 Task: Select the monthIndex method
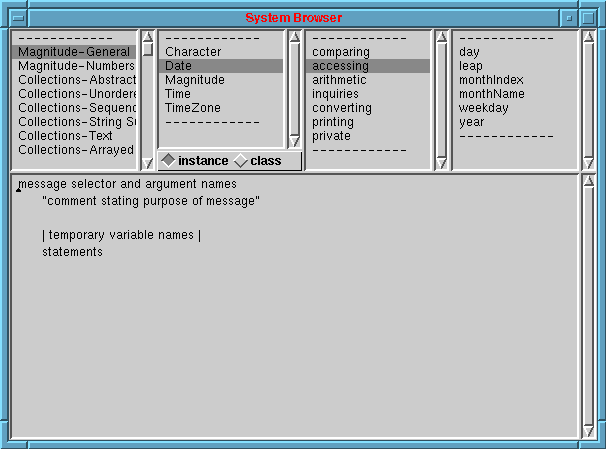point(514,80)
